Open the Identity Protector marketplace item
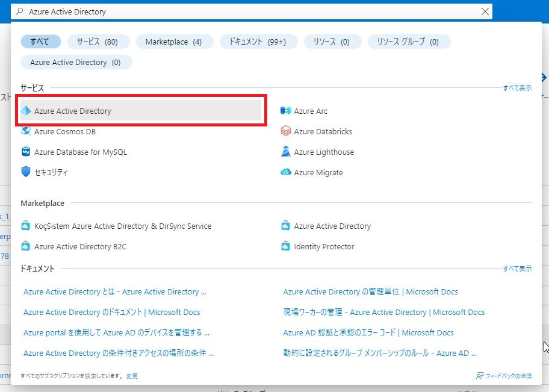This screenshot has height=392, width=549. tap(324, 246)
